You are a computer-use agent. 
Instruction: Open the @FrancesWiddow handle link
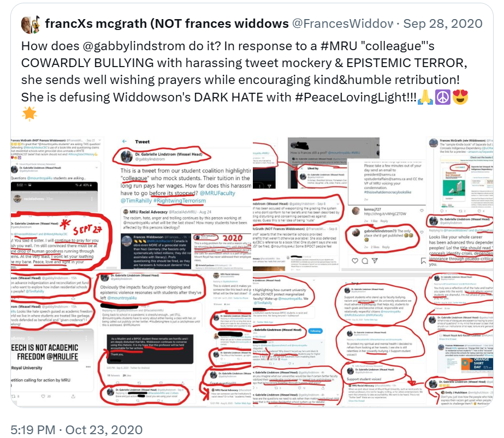coord(342,23)
